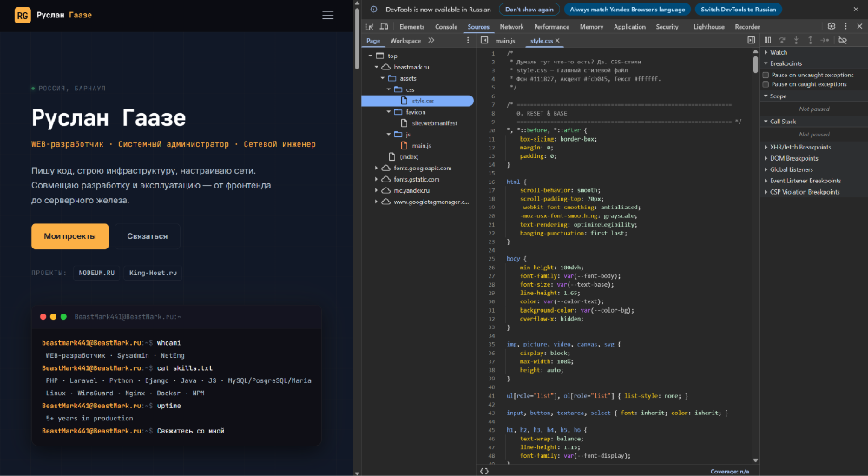Viewport: 868px width, 476px height.
Task: Open the main.js editor tab
Action: pos(505,41)
